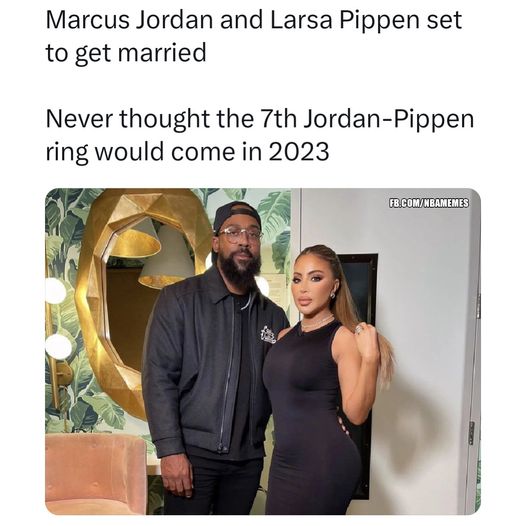Click the upper round vanity light bulb
Screen dimensions: 526x526
pos(55,291)
